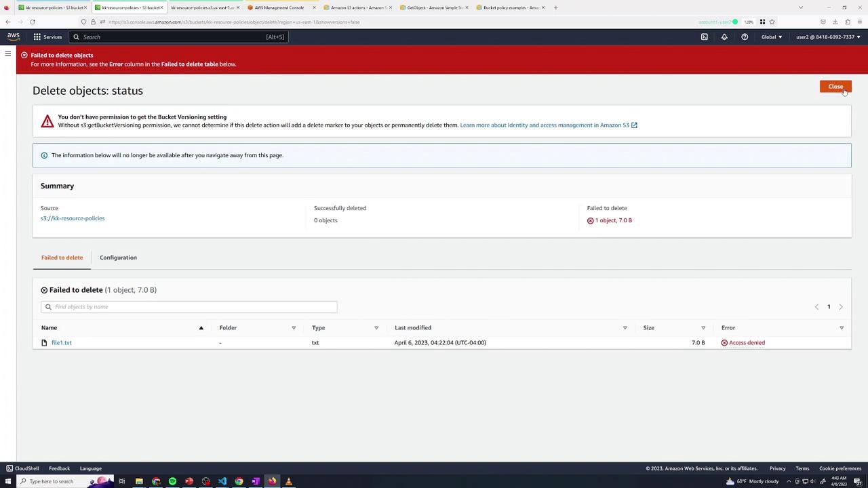The width and height of the screenshot is (868, 488).
Task: Open the Terms footer link
Action: tap(802, 468)
